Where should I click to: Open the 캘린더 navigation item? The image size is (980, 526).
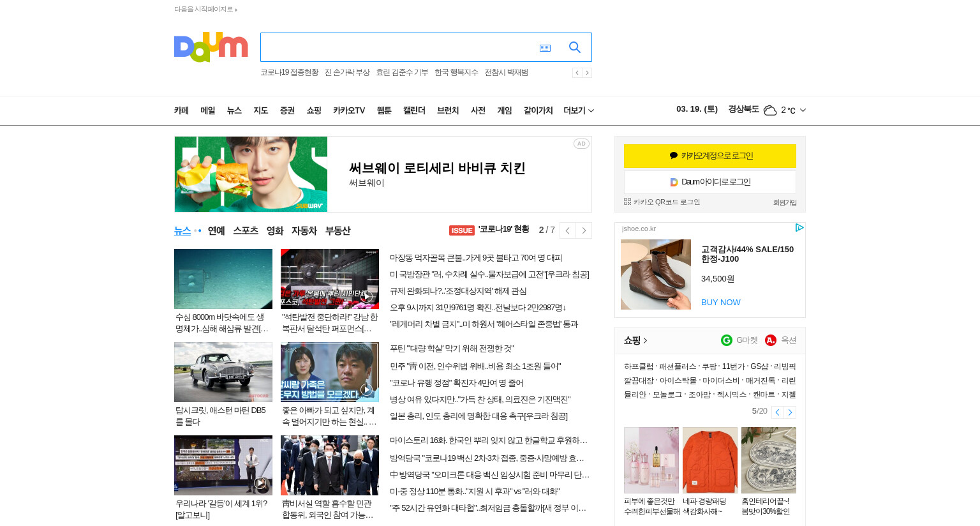coord(414,110)
